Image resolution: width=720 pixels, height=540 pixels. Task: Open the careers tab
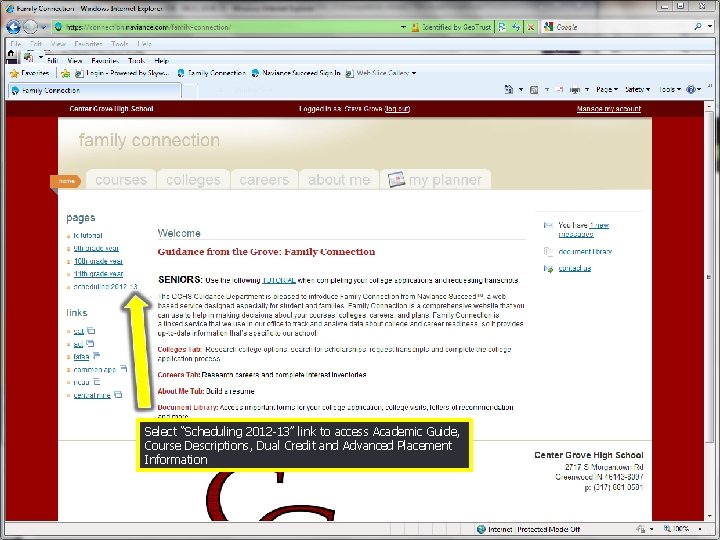point(264,180)
